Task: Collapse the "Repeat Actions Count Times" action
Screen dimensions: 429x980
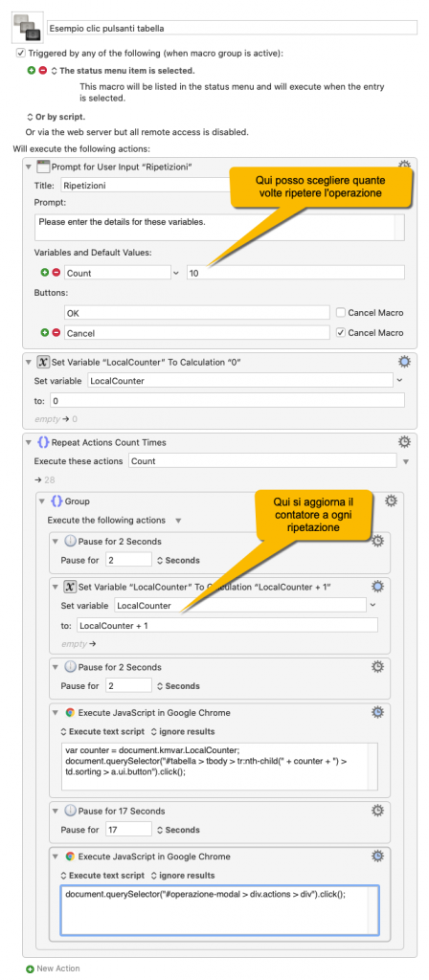Action: [28, 442]
